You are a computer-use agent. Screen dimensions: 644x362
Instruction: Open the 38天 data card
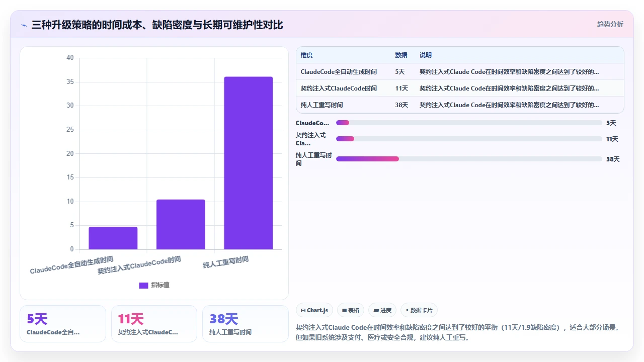[x=246, y=324]
